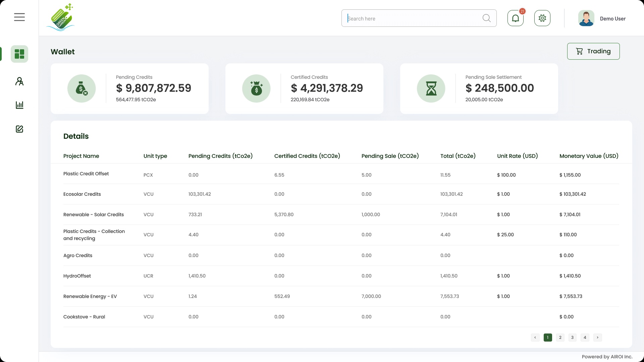Open Demo User avatar menu
644x362 pixels.
pyautogui.click(x=586, y=18)
